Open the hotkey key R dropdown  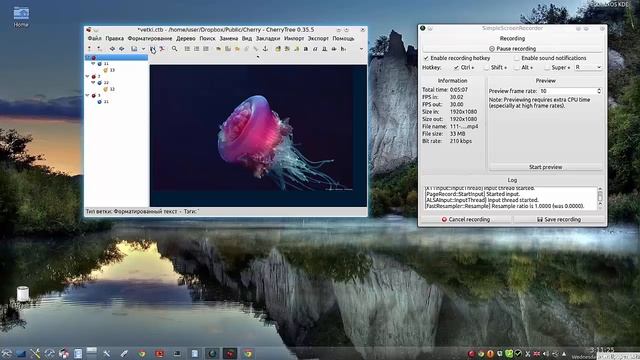click(588, 67)
